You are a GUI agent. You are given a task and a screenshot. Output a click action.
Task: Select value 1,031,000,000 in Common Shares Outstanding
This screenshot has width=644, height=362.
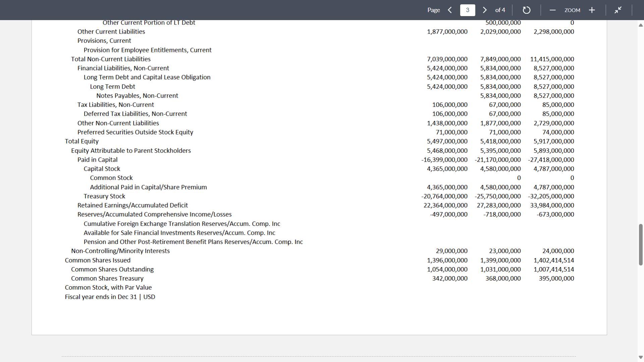(500, 269)
